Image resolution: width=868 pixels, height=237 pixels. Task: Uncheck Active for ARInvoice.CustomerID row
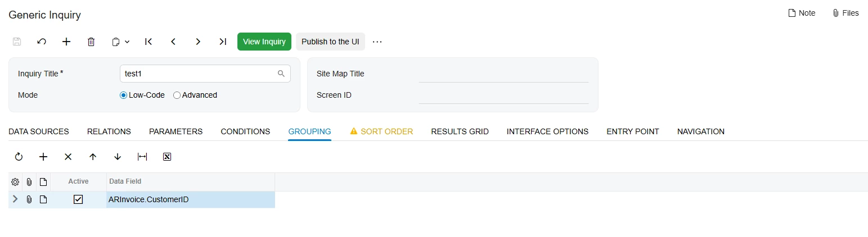(78, 199)
